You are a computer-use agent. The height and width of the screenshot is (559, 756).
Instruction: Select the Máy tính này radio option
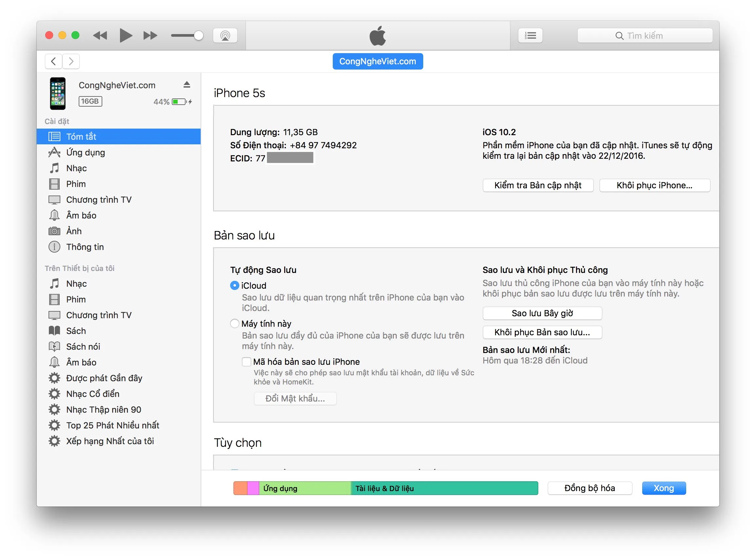click(x=234, y=323)
